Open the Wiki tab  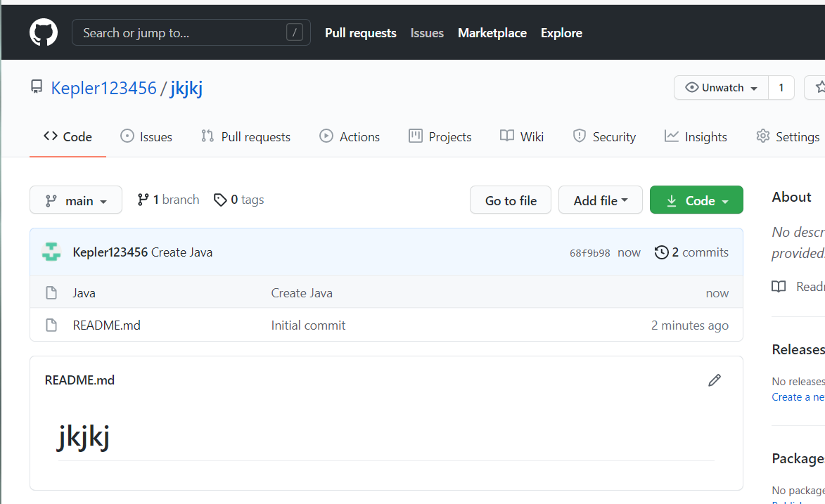tap(521, 137)
